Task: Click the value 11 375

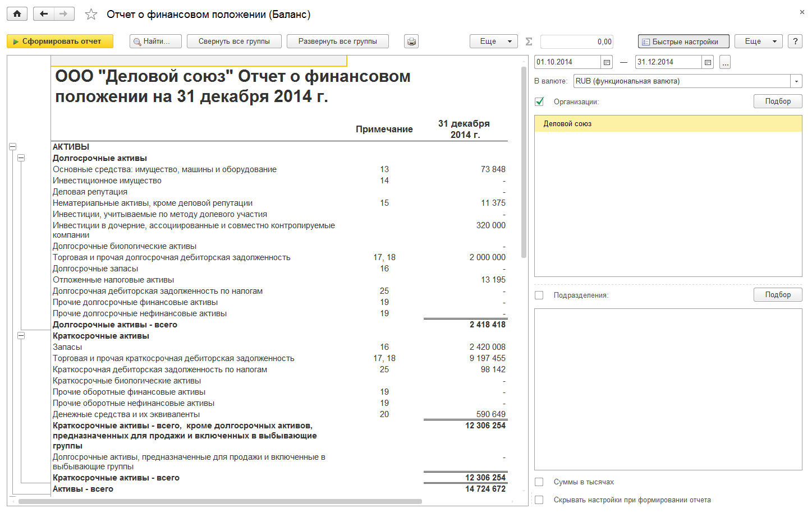Action: tap(493, 203)
